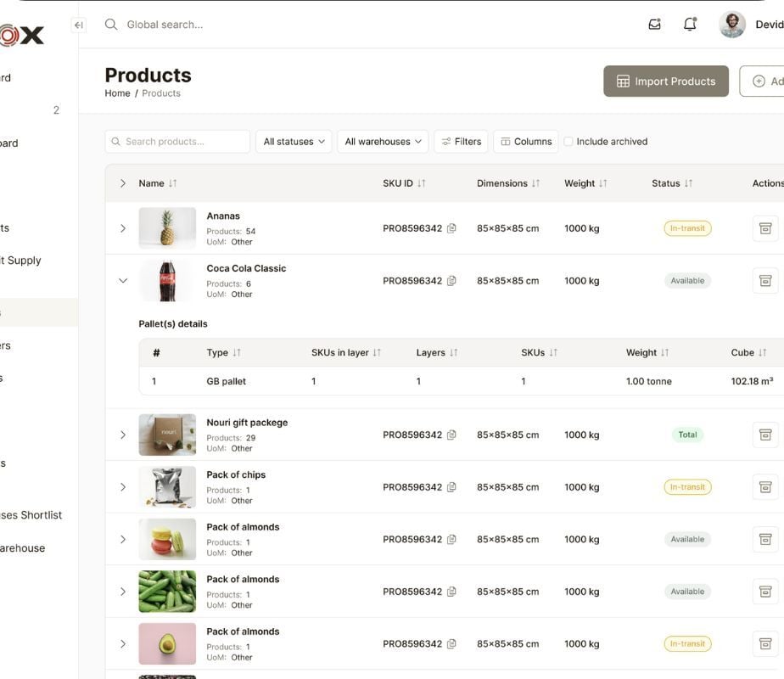Enable the Include archived checkbox
The height and width of the screenshot is (679, 784).
[568, 142]
